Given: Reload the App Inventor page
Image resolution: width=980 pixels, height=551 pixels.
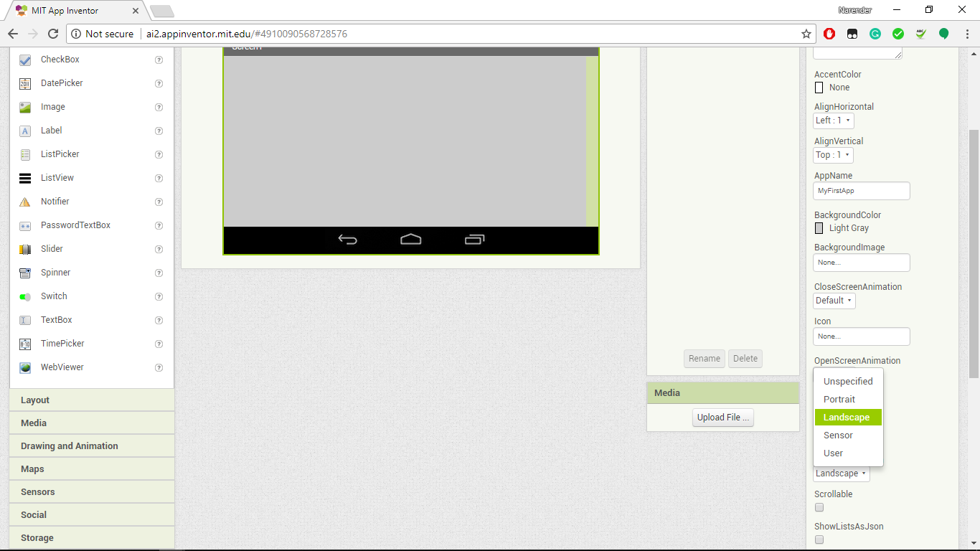Looking at the screenshot, I should [52, 34].
